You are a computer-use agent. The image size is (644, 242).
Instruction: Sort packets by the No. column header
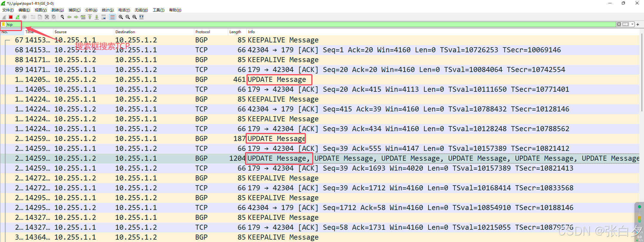(x=12, y=32)
